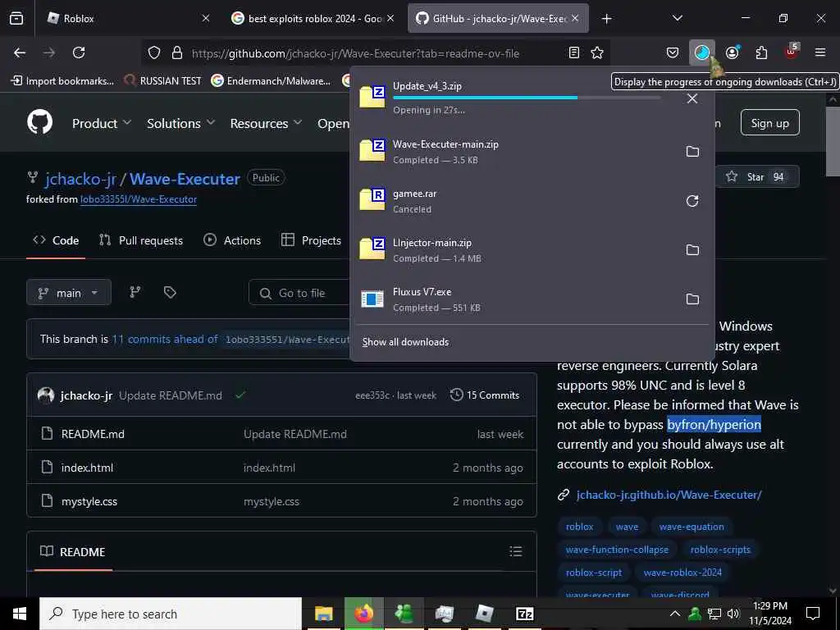Image resolution: width=840 pixels, height=630 pixels.
Task: Open Windows Start menu
Action: click(20, 614)
